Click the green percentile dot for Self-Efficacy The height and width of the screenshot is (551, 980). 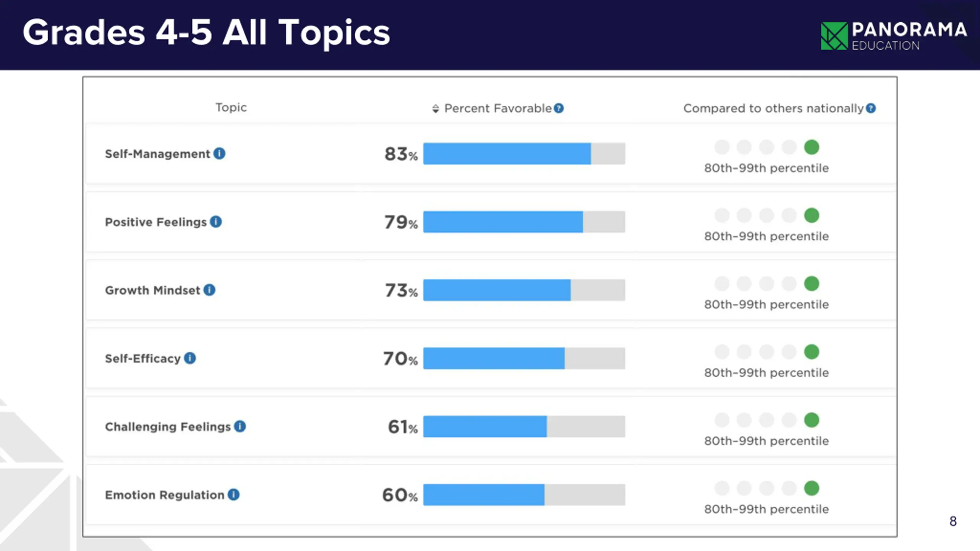coord(812,352)
